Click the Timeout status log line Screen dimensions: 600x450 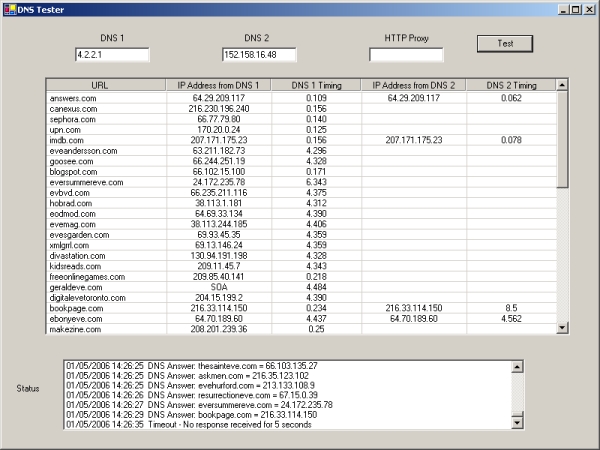pos(189,424)
